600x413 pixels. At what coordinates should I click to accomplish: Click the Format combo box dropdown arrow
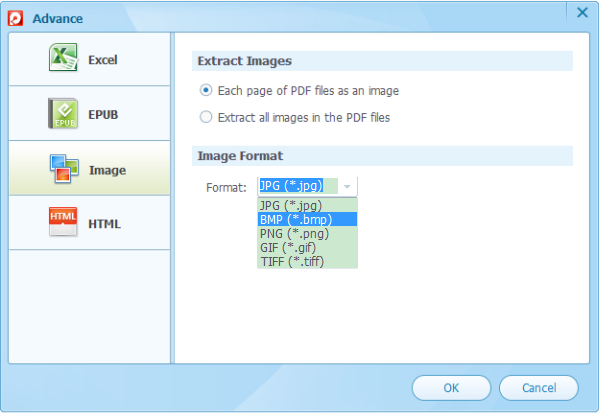coord(347,186)
